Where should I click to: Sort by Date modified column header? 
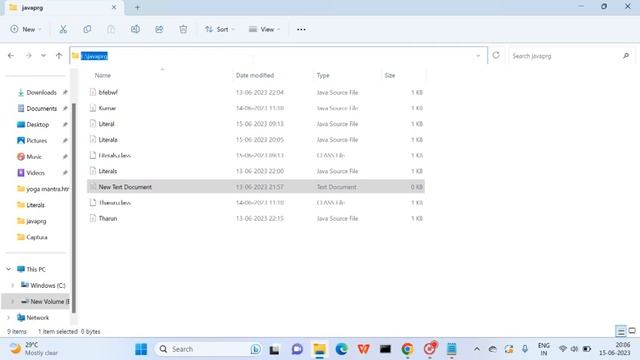pyautogui.click(x=255, y=76)
